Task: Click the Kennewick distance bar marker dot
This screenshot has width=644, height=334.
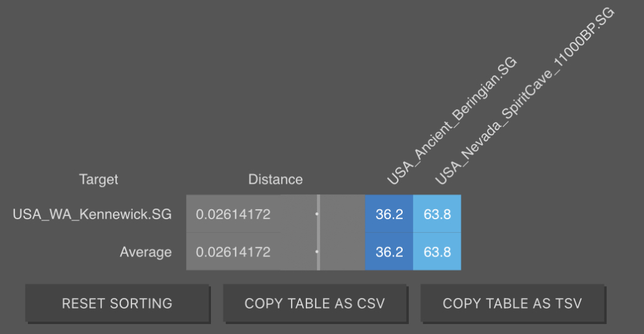Action: 316,214
